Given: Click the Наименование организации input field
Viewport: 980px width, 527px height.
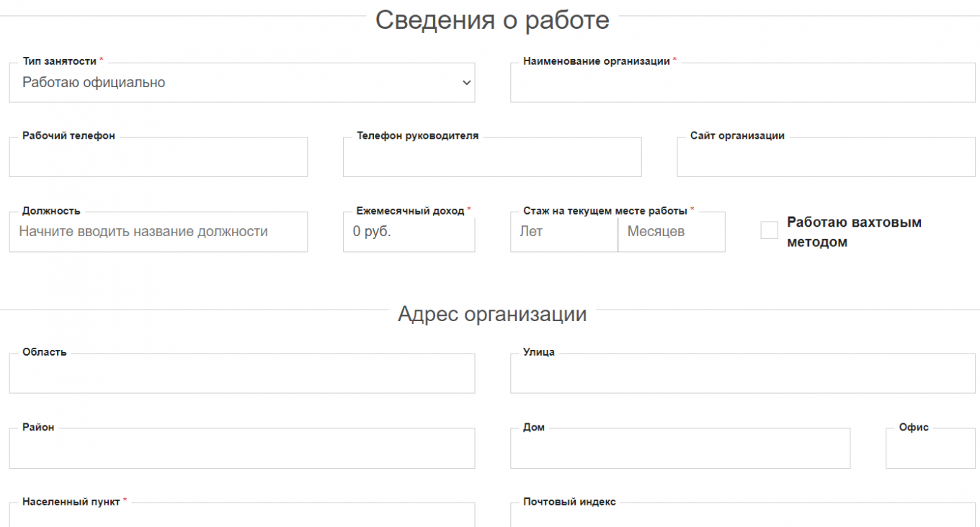Looking at the screenshot, I should pyautogui.click(x=742, y=84).
